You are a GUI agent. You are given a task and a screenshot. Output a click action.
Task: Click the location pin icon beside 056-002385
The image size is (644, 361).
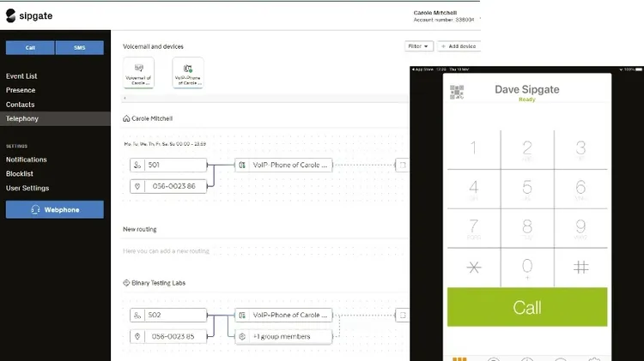[137, 336]
